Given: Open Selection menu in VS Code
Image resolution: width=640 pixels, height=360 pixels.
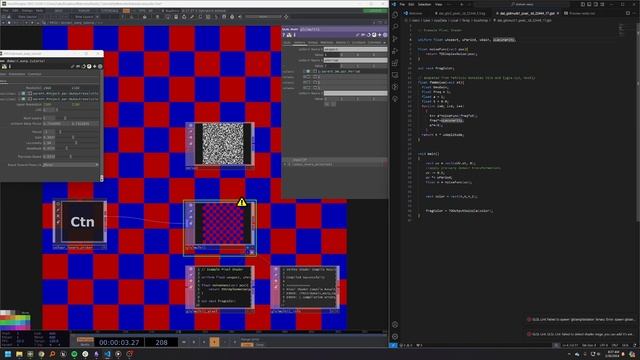Looking at the screenshot, I should (x=424, y=4).
